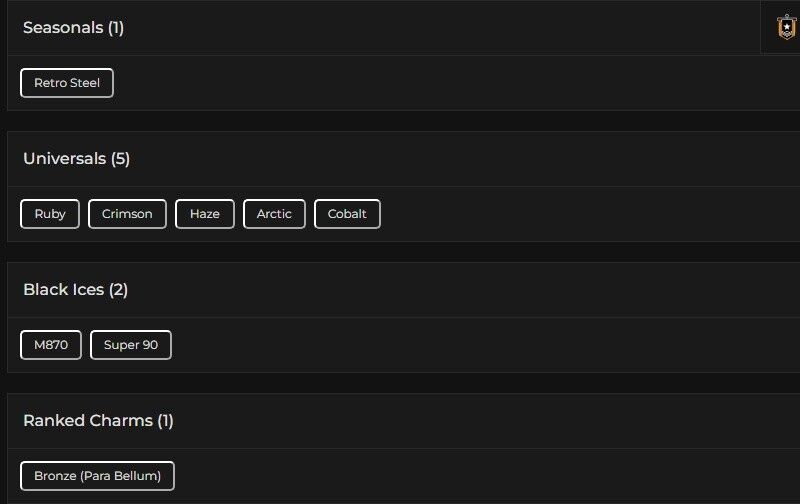Expand the Ranked Charms (1) section header
Screen dimensions: 800x504
400,421
